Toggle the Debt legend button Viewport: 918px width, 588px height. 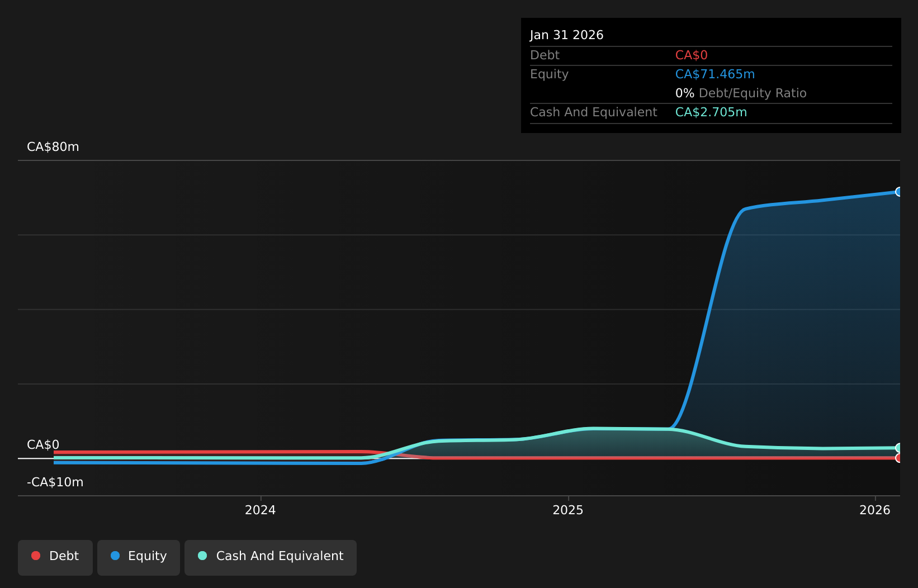coord(55,557)
